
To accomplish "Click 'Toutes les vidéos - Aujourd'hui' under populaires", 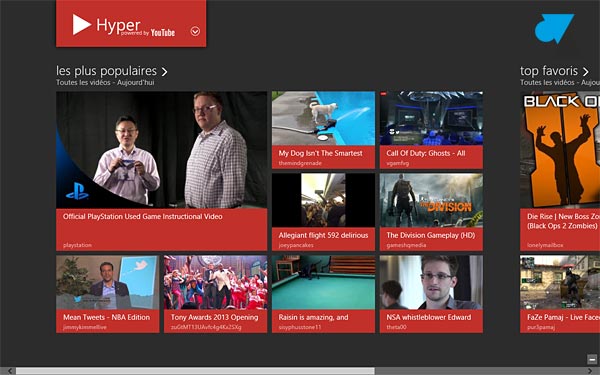I will pyautogui.click(x=105, y=82).
